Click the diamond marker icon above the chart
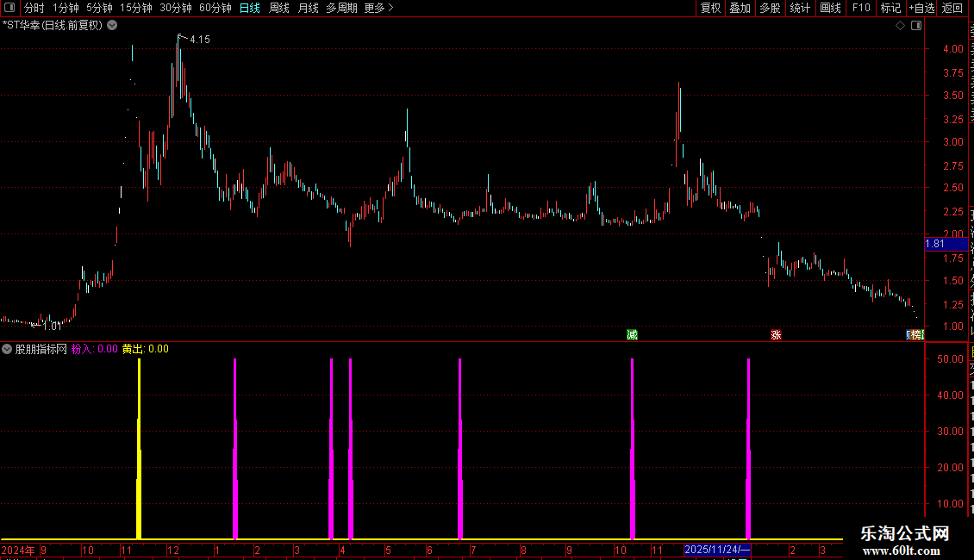The height and width of the screenshot is (560, 974). point(900,26)
